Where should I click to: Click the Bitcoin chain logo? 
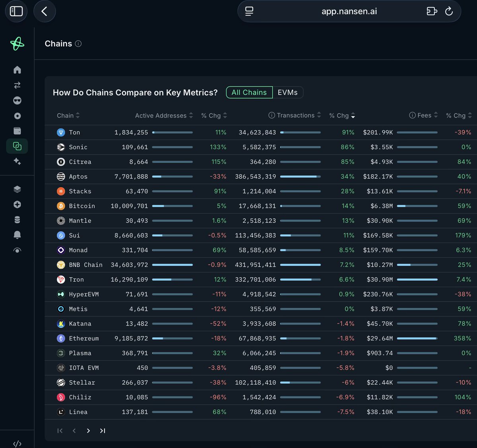pyautogui.click(x=61, y=206)
